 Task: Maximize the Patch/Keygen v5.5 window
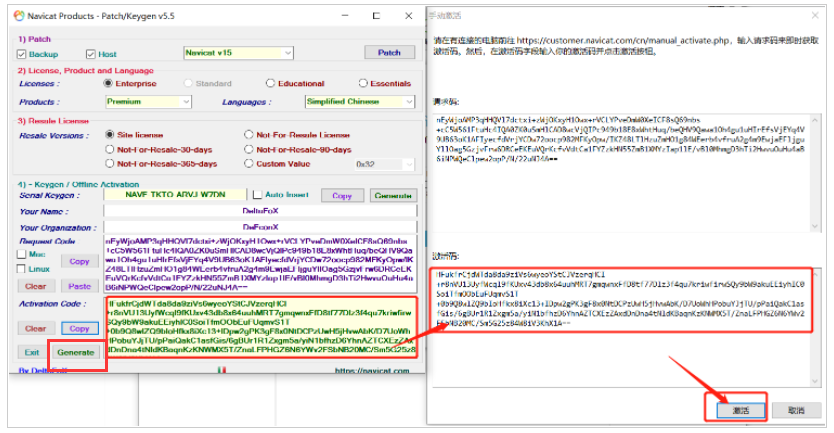[x=376, y=16]
